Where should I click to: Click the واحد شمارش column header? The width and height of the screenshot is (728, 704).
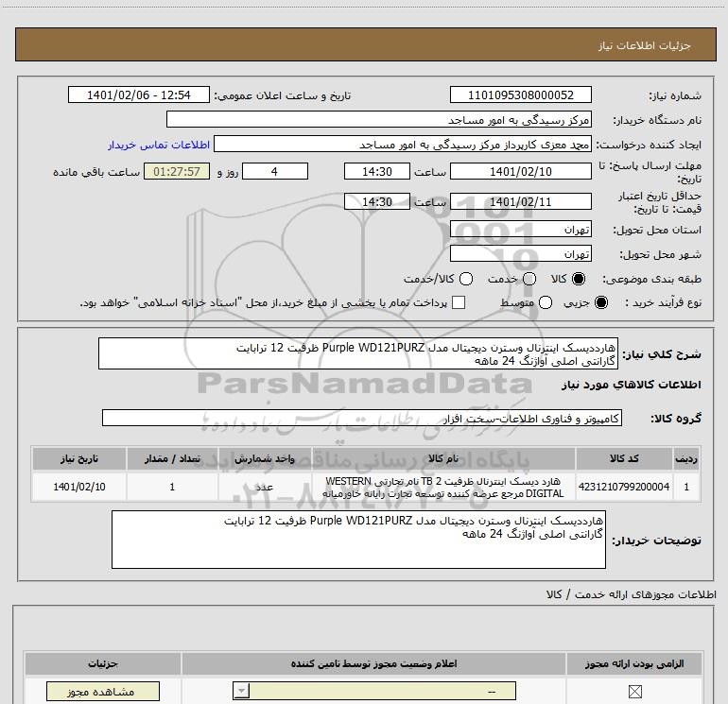(x=265, y=458)
